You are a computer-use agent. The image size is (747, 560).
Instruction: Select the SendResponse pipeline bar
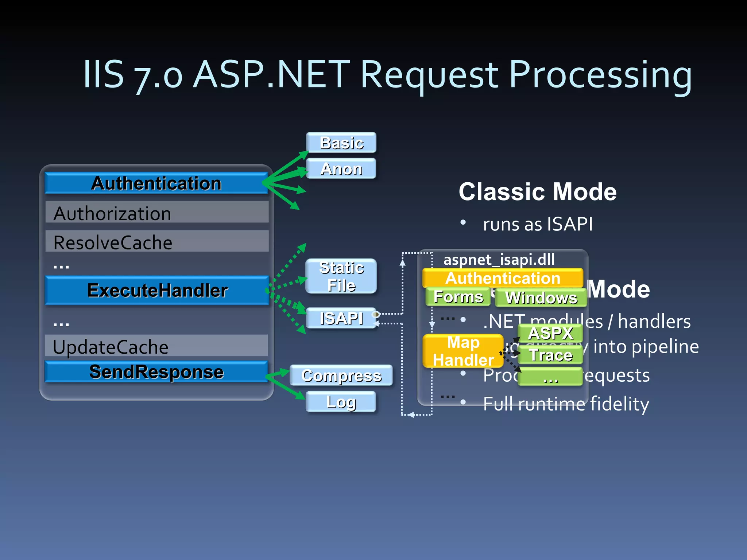156,372
